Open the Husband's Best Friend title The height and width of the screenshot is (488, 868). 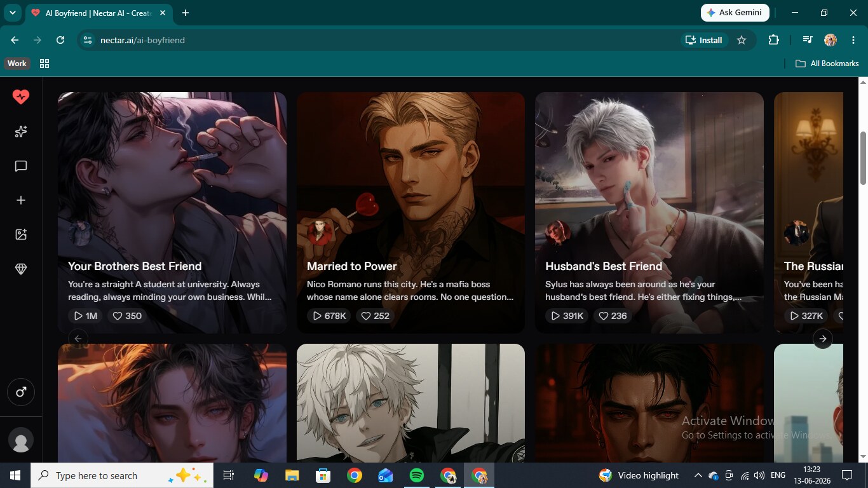(x=604, y=266)
